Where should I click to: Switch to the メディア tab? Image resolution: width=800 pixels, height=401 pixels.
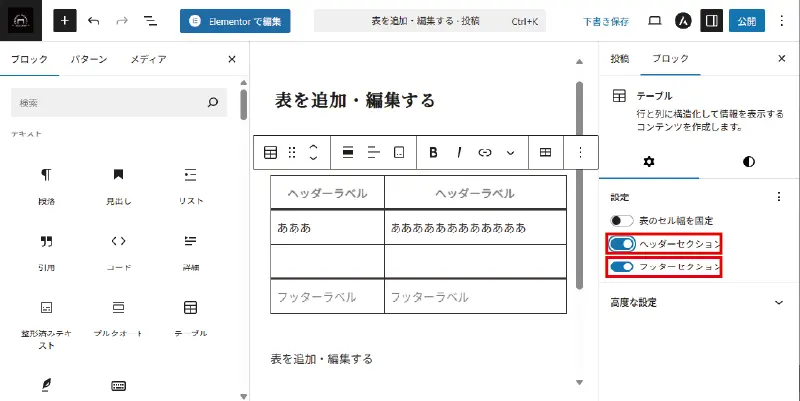[148, 59]
